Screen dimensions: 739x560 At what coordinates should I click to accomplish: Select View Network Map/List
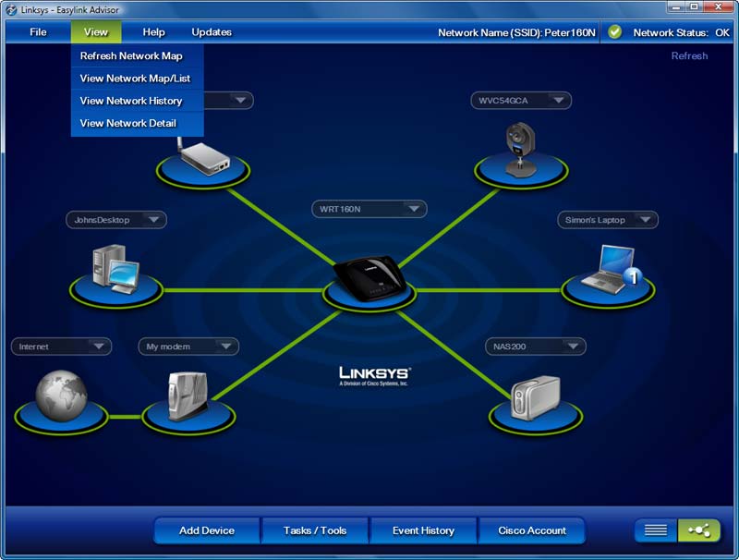click(x=137, y=79)
